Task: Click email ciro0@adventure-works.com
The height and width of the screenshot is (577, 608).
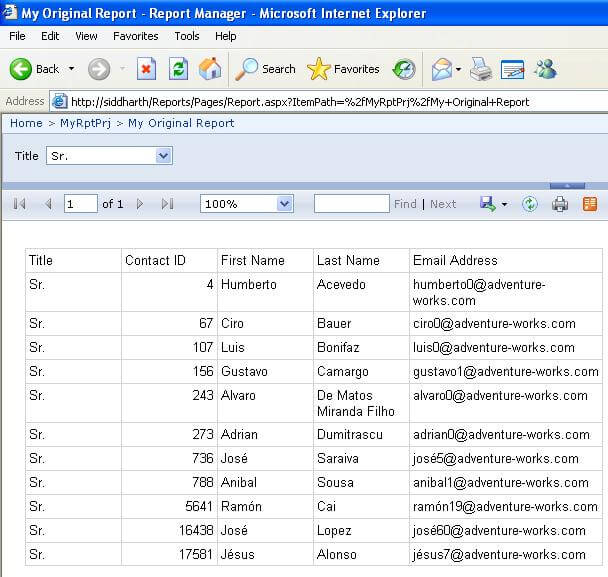Action: point(494,323)
